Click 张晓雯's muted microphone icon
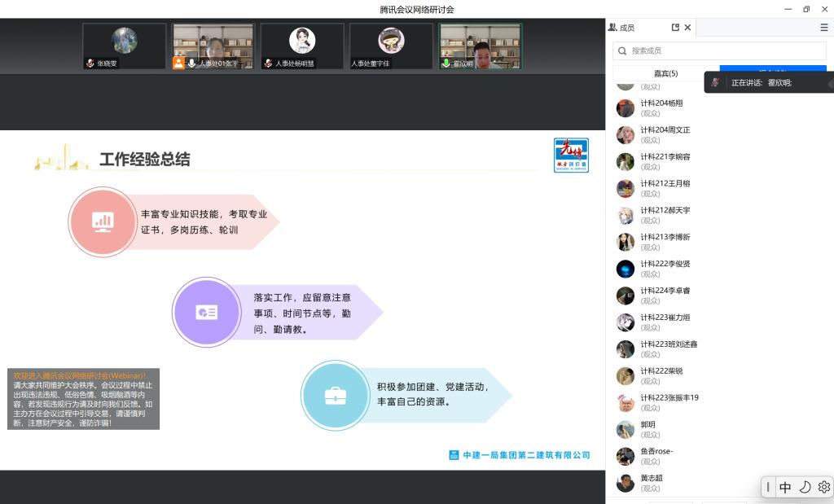This screenshot has width=834, height=504. (x=90, y=63)
